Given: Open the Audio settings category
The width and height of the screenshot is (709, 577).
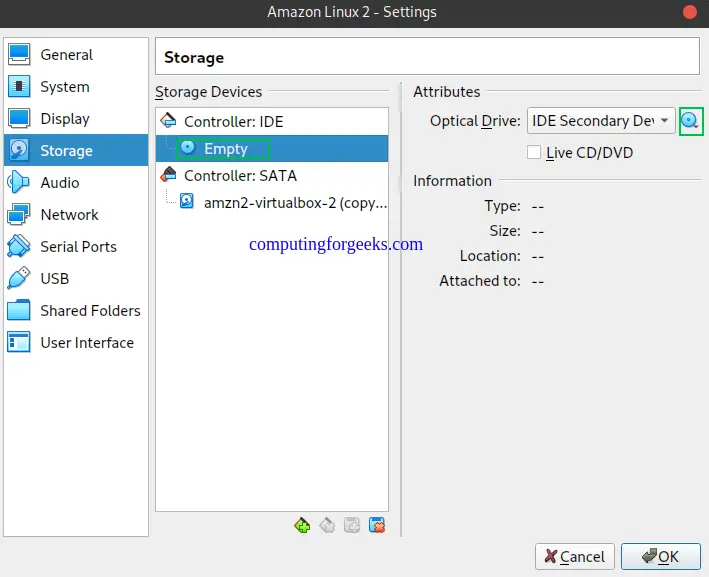Looking at the screenshot, I should click(76, 182).
